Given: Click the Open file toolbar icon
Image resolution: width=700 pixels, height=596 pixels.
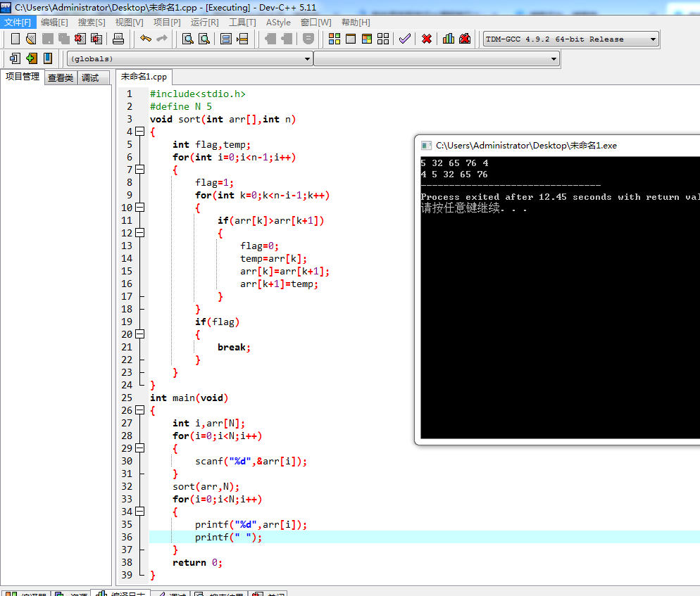Looking at the screenshot, I should pos(31,39).
